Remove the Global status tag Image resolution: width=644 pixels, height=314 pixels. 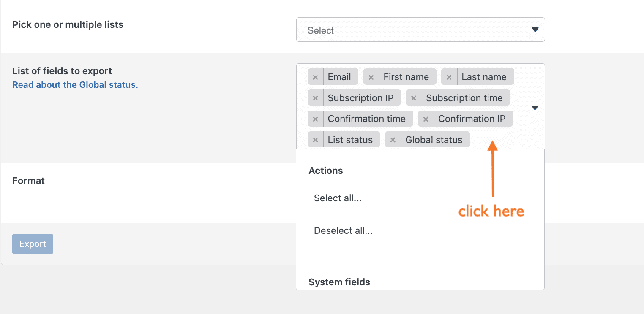[x=393, y=140]
